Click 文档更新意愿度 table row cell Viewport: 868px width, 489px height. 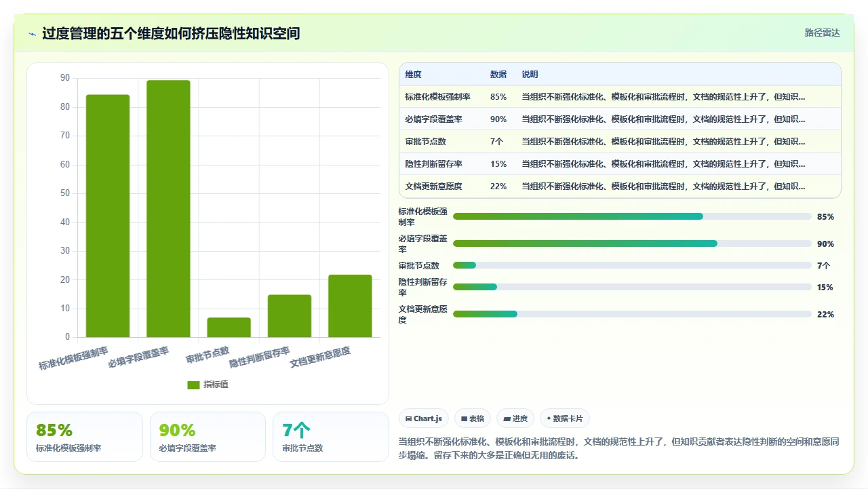434,187
